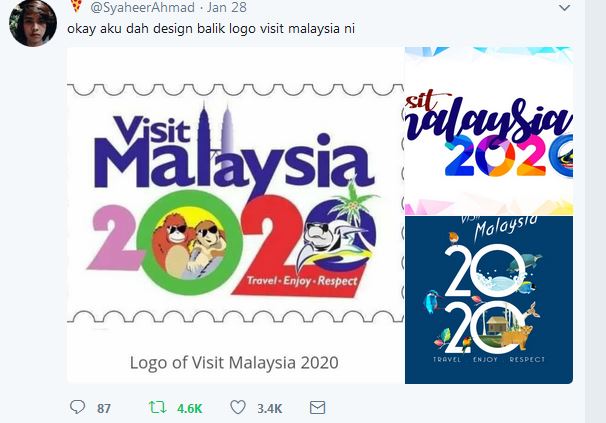Screen dimensions: 606x423
Task: Click the 'TRAVEL ENJOY RESPECT' text on blue image
Action: (x=489, y=360)
